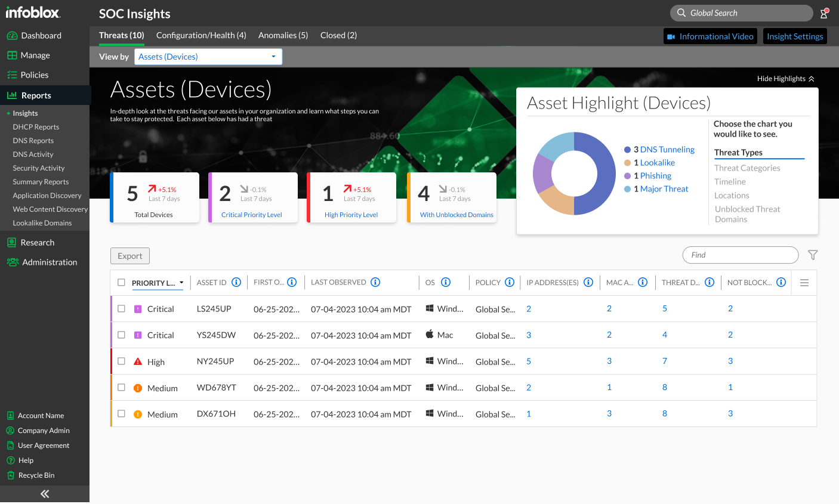839x504 pixels.
Task: Click the info icon beside IP ADDRESS(ES)
Action: click(x=588, y=282)
